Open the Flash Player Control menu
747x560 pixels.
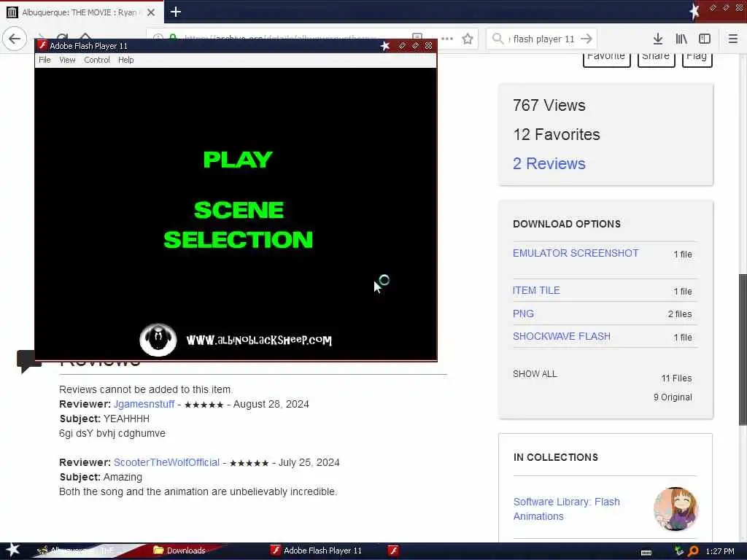tap(97, 60)
